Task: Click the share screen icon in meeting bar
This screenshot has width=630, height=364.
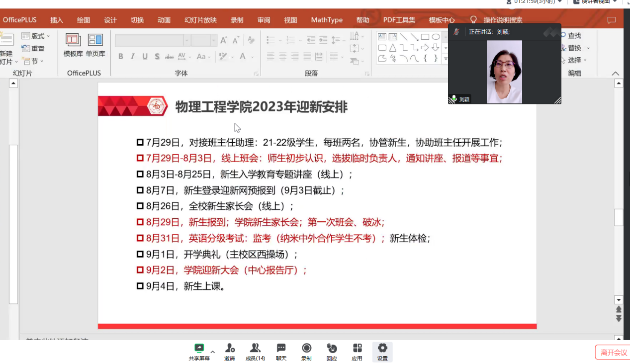Action: [x=199, y=348]
